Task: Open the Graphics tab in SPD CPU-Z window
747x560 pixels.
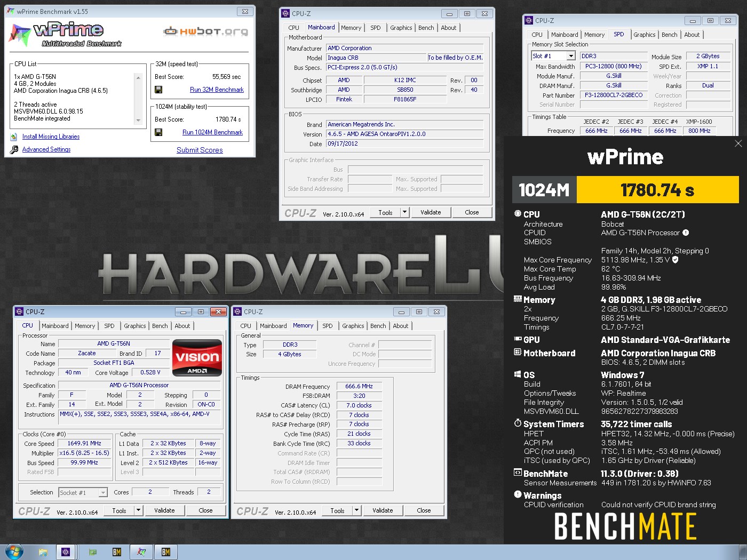Action: click(x=645, y=35)
